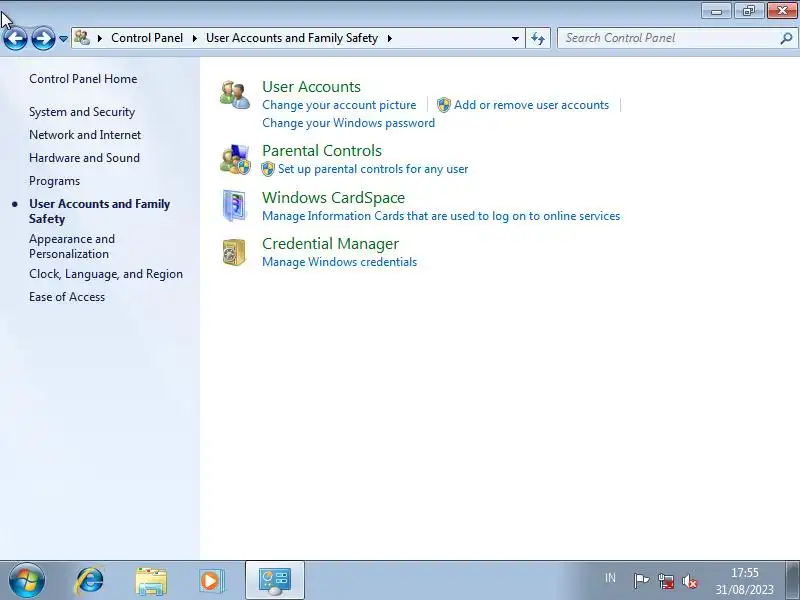The width and height of the screenshot is (800, 600).
Task: Open the Action Center flag icon
Action: coord(641,581)
